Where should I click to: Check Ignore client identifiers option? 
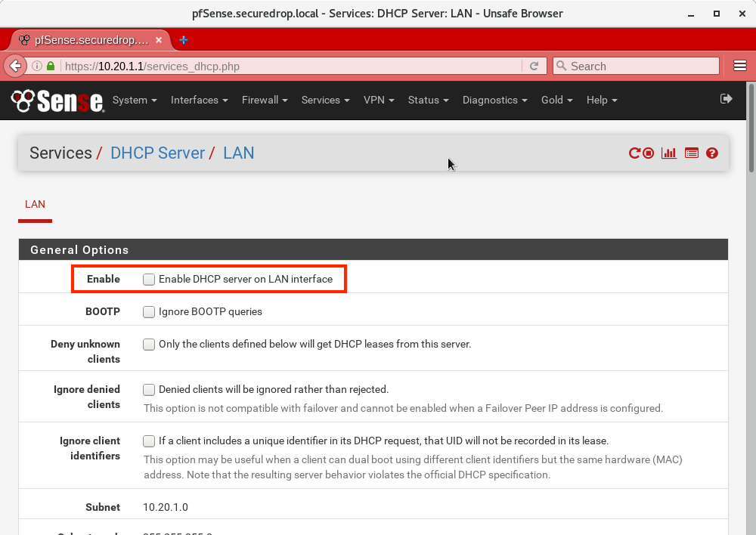pyautogui.click(x=149, y=441)
